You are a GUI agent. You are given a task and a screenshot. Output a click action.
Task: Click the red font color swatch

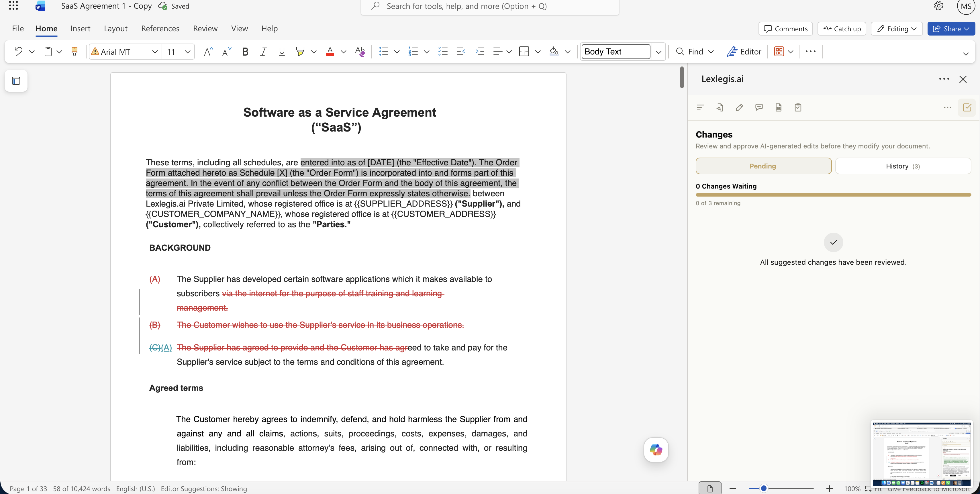330,51
